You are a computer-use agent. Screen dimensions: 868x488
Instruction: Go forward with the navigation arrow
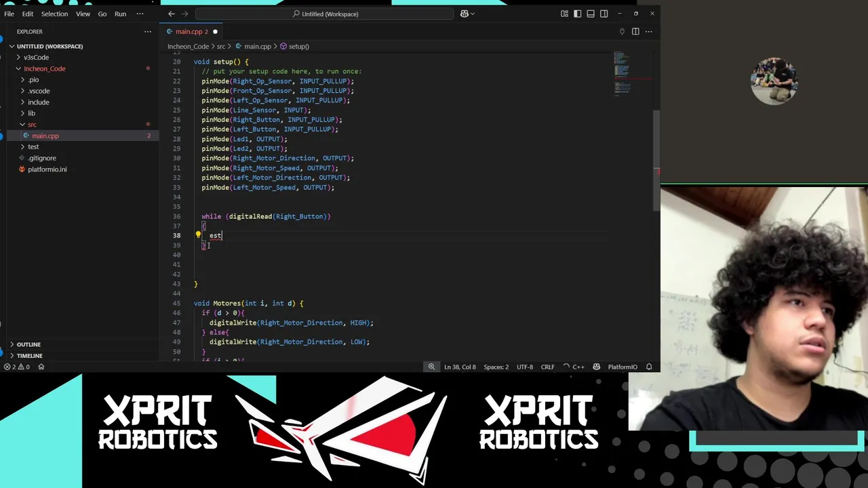(185, 14)
